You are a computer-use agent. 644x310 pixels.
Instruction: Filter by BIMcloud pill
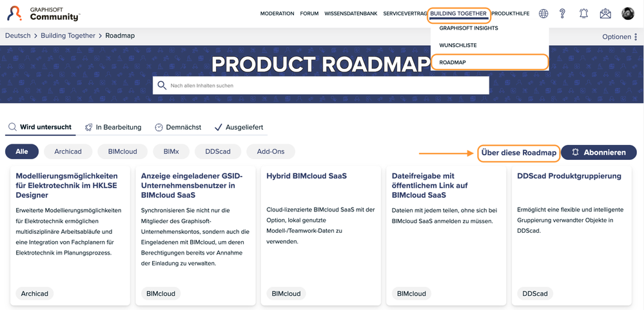click(122, 151)
